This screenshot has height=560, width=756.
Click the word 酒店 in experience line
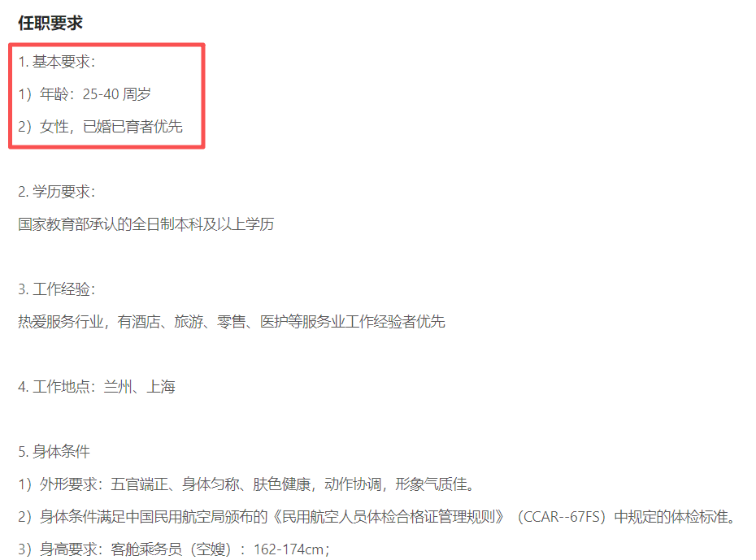point(146,321)
